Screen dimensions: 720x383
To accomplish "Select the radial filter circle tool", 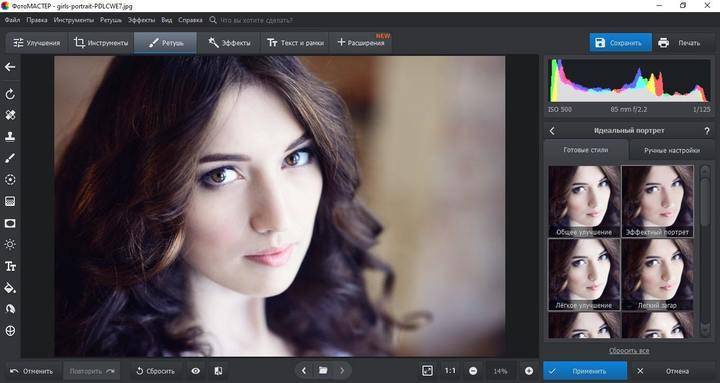I will (10, 180).
